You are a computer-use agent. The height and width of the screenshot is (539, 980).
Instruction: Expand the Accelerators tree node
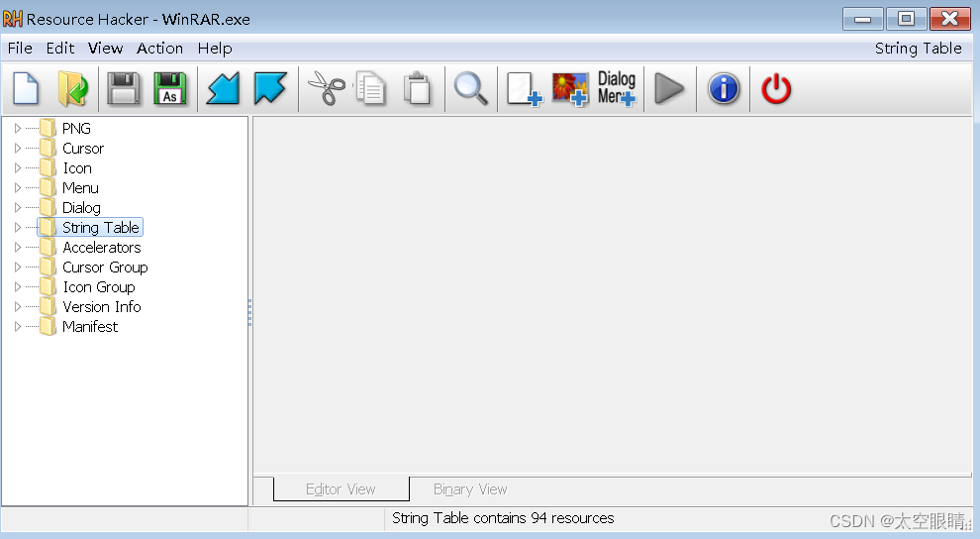[x=18, y=247]
